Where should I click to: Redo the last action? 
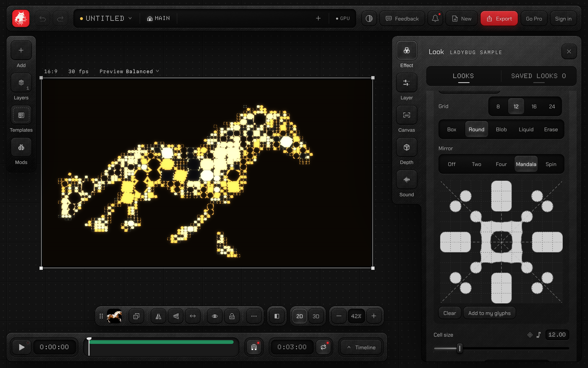pos(60,19)
